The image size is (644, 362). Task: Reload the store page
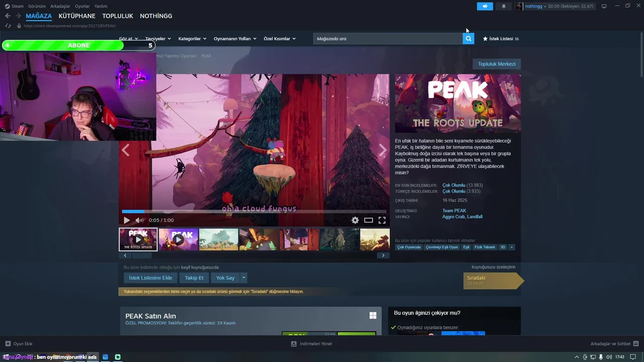point(8,26)
